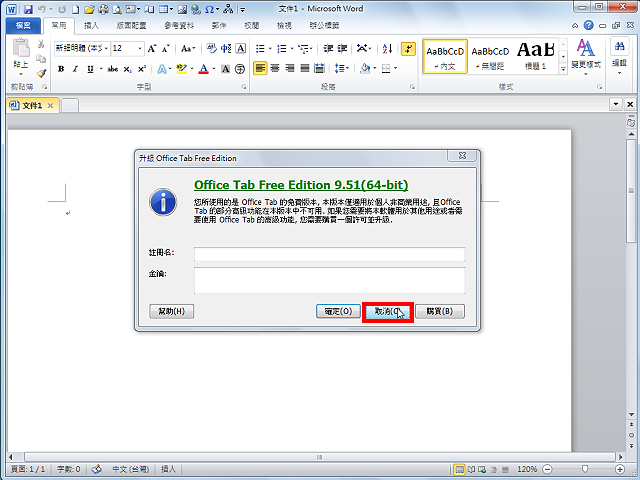Click the Copy icon in clipboard group
This screenshot has width=640, height=480.
(x=41, y=59)
